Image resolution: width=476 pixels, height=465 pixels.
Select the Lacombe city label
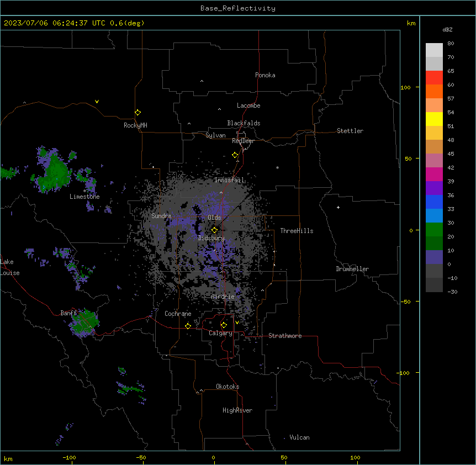248,105
